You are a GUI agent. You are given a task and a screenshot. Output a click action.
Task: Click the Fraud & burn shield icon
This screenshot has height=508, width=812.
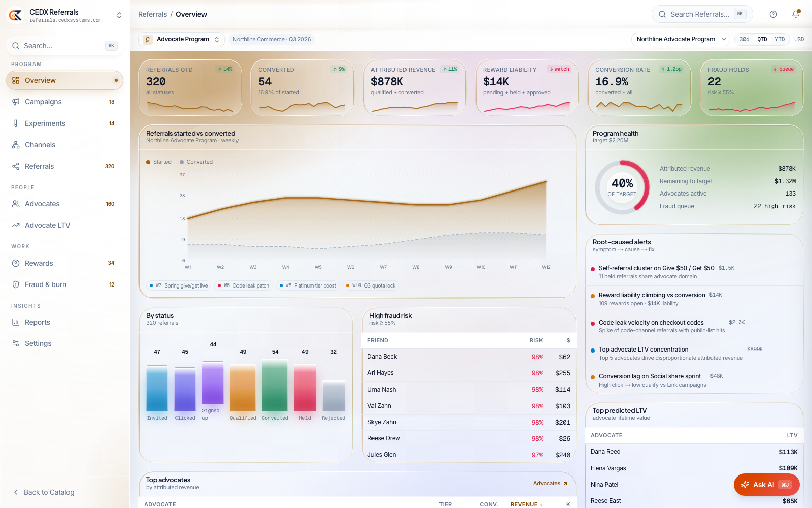click(x=16, y=284)
